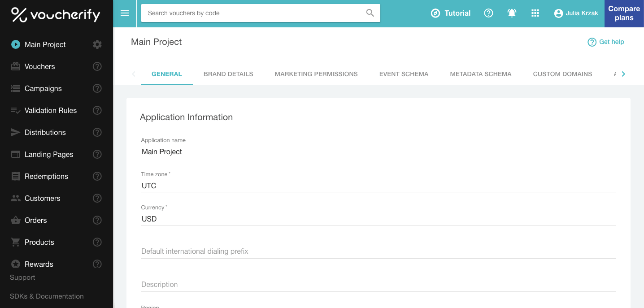This screenshot has height=308, width=644.
Task: Click the Campaigns sidebar icon
Action: pyautogui.click(x=16, y=88)
